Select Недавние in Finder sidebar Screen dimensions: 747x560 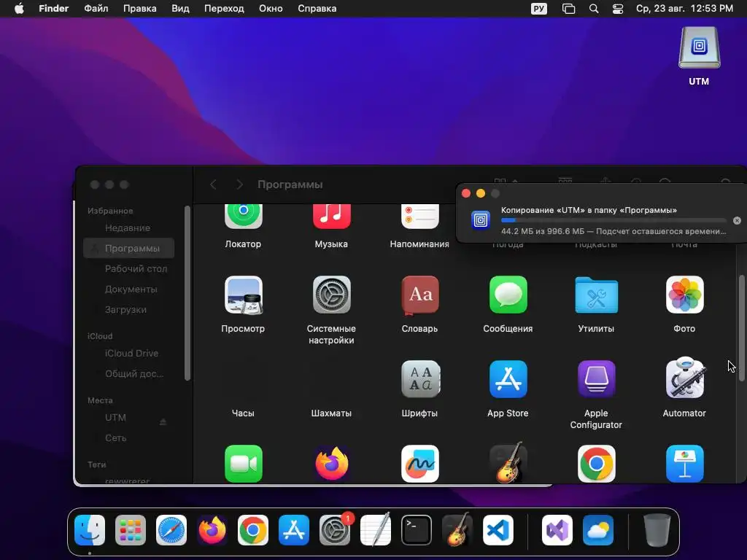128,228
